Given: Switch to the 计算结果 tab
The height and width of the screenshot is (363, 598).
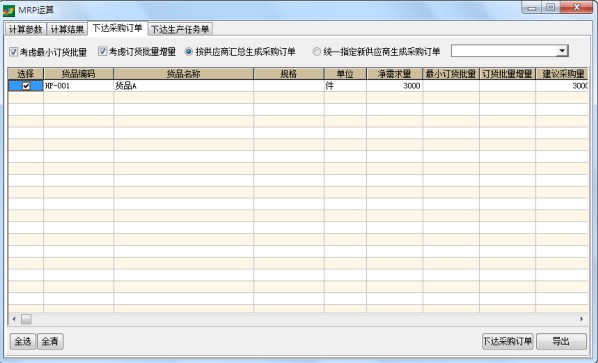Looking at the screenshot, I should 67,29.
